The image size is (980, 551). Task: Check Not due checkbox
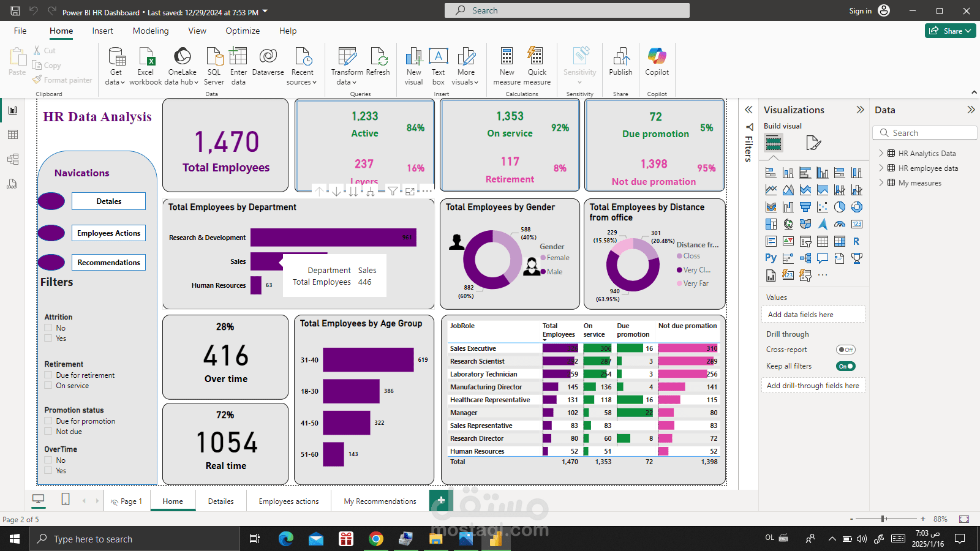(x=48, y=432)
